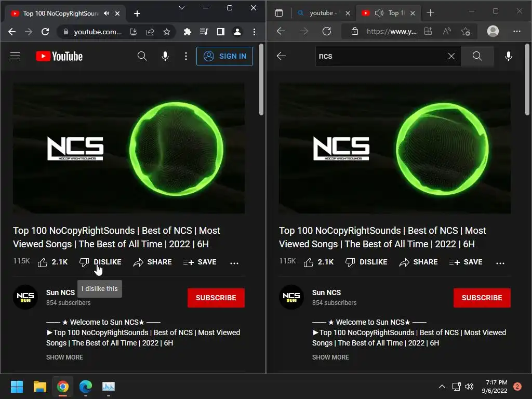Click SAVE on video in Edge window

click(x=466, y=262)
